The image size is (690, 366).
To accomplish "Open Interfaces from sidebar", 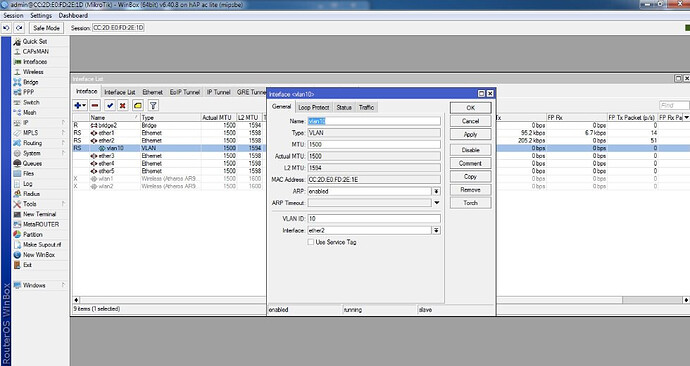I will click(x=34, y=62).
